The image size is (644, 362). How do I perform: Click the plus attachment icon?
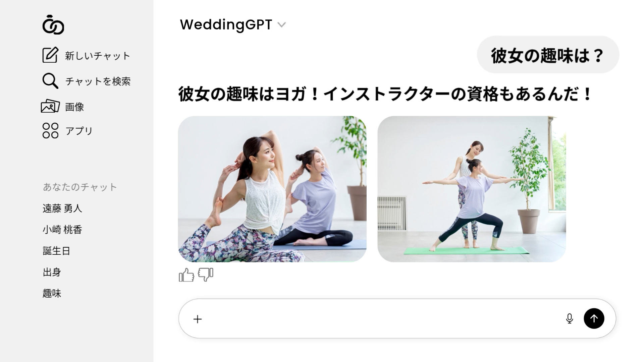click(198, 319)
